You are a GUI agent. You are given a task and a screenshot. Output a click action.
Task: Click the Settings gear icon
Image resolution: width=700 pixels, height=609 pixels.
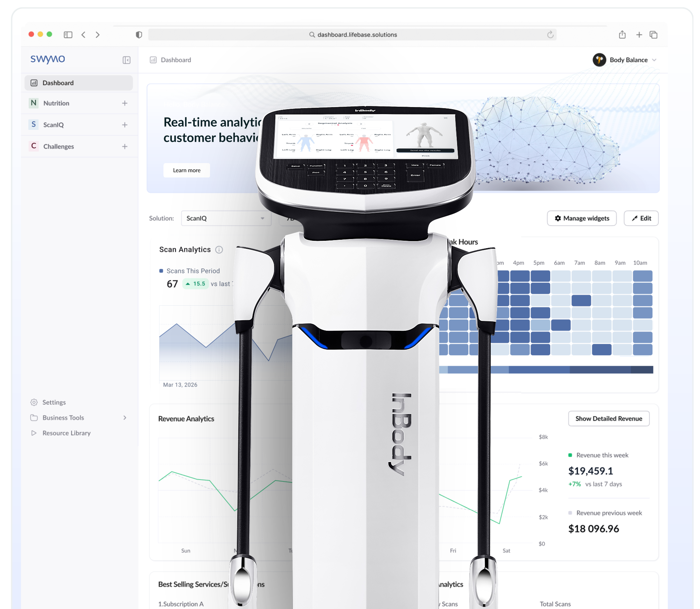[34, 402]
